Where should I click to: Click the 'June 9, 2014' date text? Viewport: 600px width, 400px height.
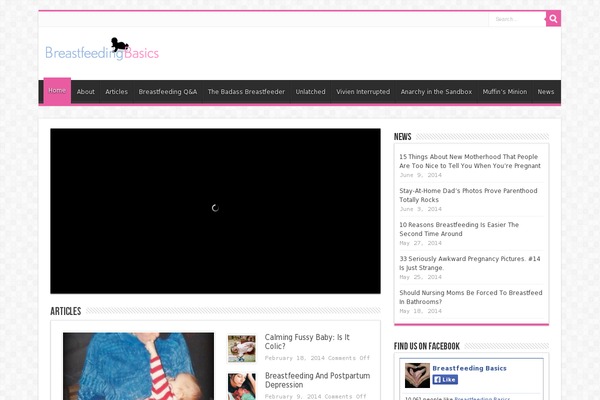coord(421,175)
